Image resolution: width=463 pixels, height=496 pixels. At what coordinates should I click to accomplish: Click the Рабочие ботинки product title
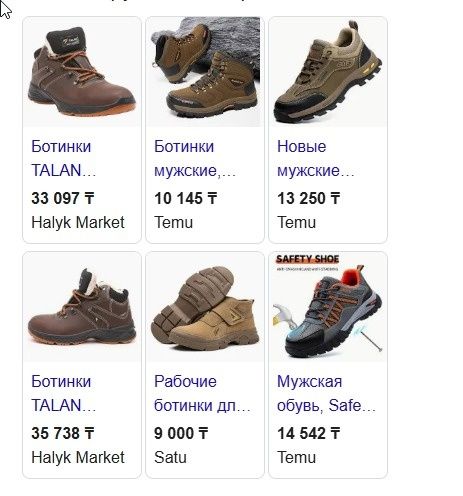pos(202,394)
